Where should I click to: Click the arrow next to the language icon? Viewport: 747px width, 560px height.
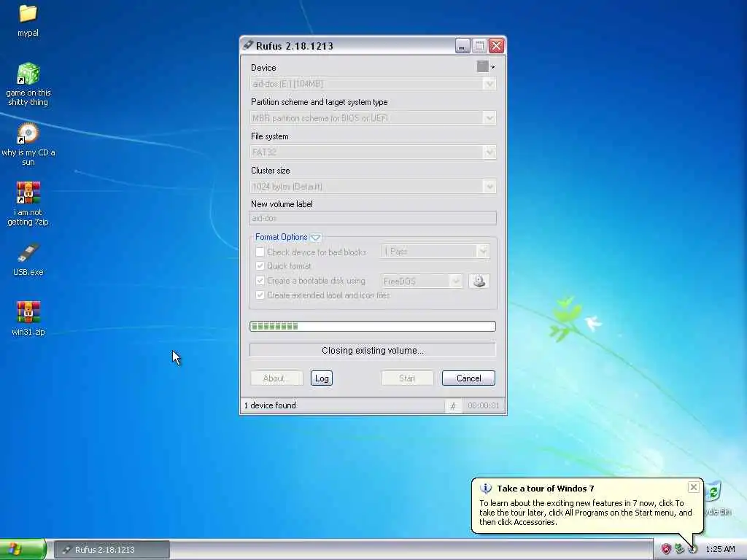(x=492, y=67)
